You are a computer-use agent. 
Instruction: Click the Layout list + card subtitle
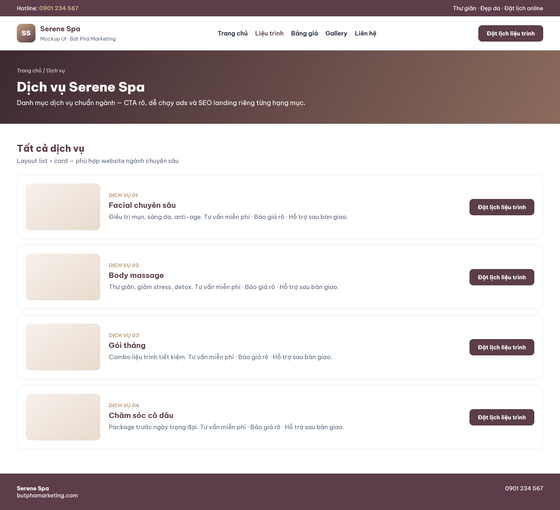(x=98, y=161)
